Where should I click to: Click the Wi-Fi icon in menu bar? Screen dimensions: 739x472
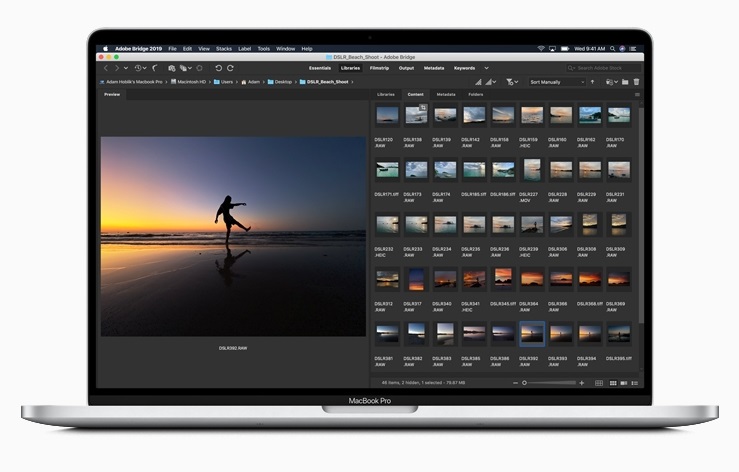[x=541, y=49]
